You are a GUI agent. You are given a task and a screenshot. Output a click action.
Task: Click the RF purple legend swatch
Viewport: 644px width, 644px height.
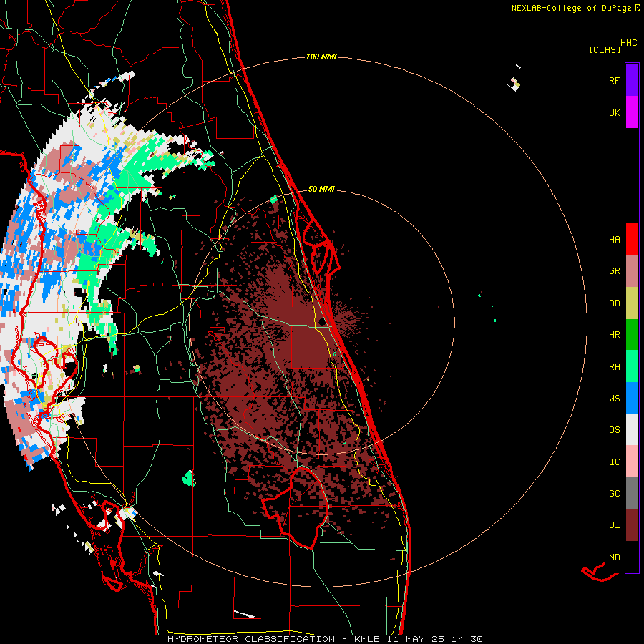pos(632,79)
